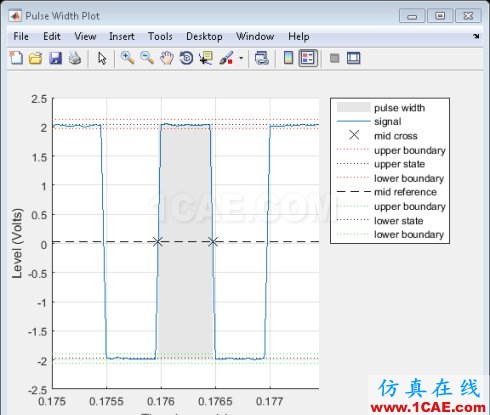This screenshot has width=490, height=415.
Task: Open the File menu
Action: (21, 36)
